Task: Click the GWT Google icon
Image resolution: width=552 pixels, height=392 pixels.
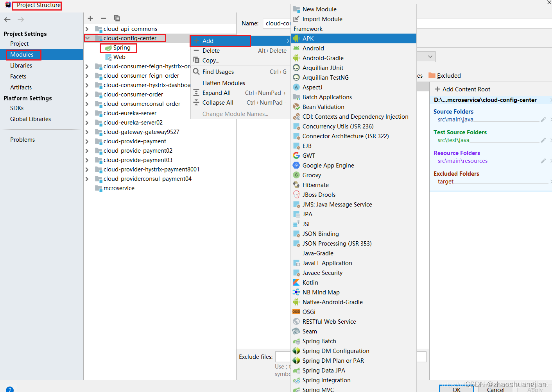Action: [x=296, y=155]
